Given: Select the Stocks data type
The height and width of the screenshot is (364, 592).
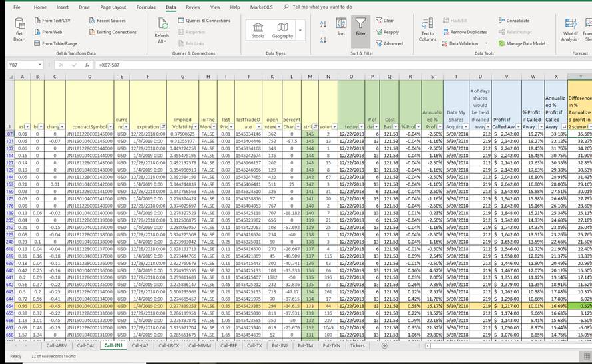Looking at the screenshot, I should (258, 30).
